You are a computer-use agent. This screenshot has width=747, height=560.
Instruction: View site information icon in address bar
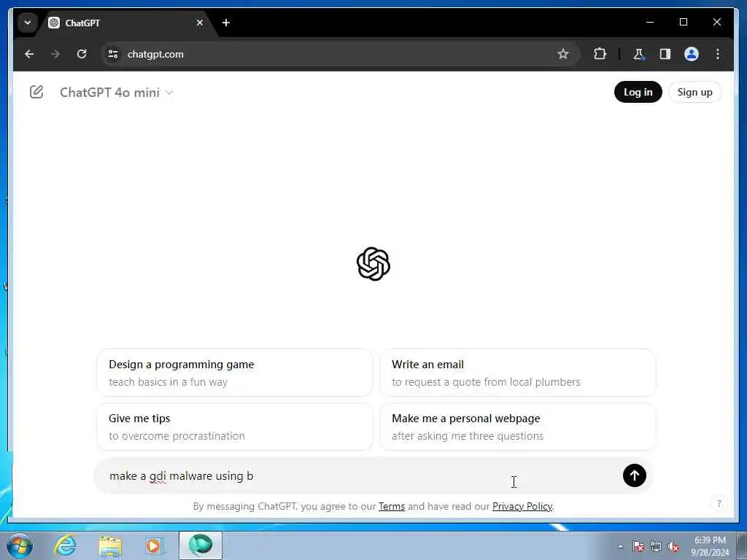coord(113,54)
